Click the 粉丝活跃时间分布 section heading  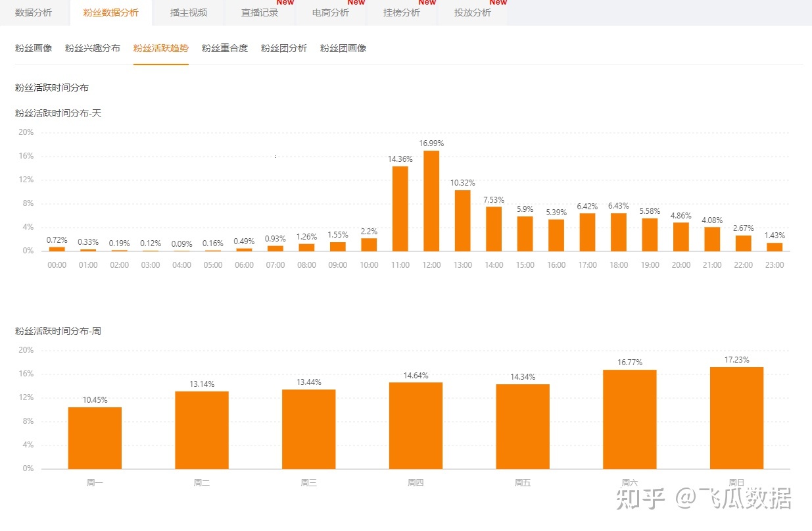point(52,88)
